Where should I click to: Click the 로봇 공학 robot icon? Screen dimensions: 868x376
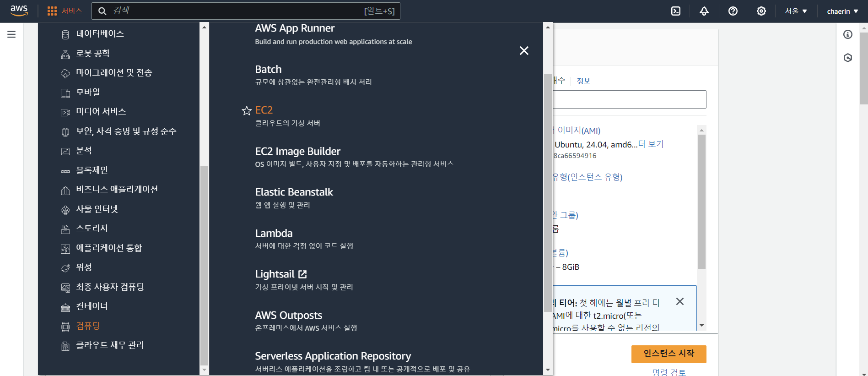pos(65,54)
